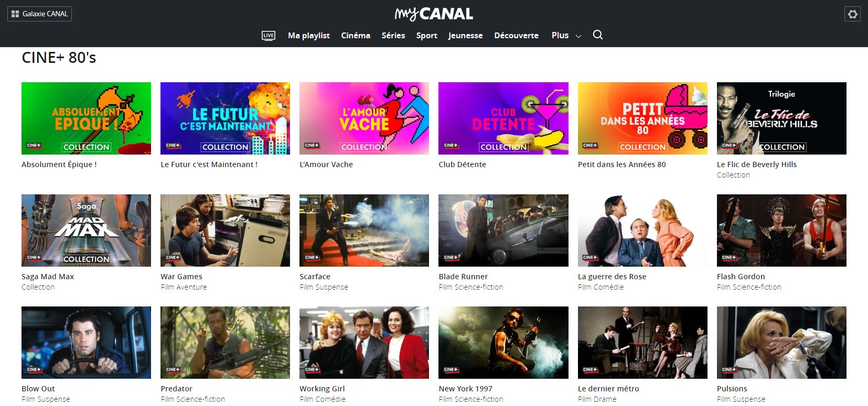Open the Galaxie CANAL grid button
The image size is (868, 406).
click(x=39, y=14)
